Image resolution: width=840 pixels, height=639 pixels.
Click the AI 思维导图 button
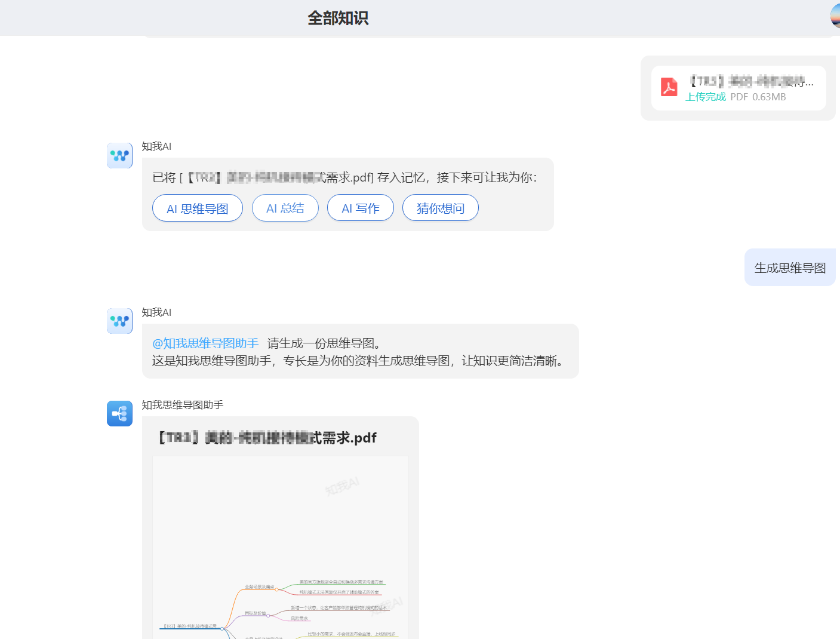click(x=198, y=208)
